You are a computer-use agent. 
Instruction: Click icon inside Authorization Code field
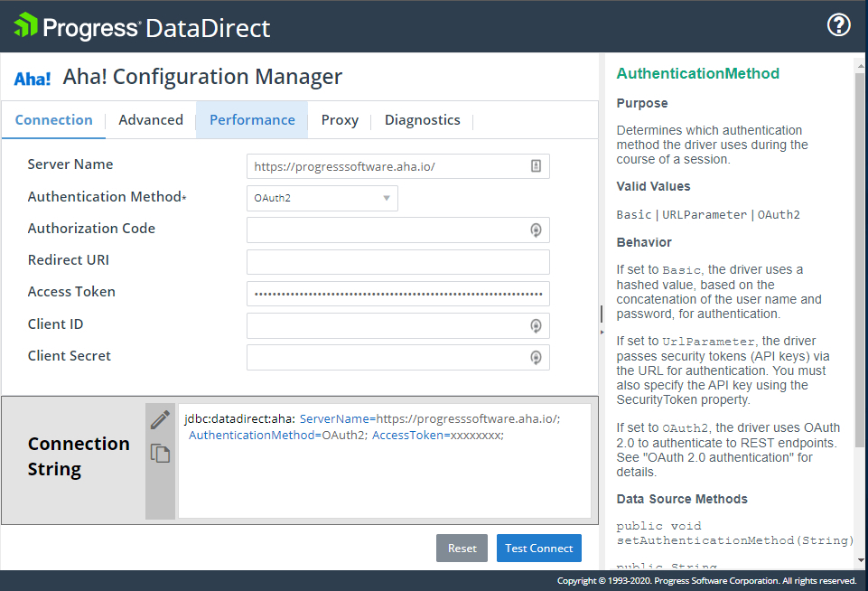click(536, 230)
